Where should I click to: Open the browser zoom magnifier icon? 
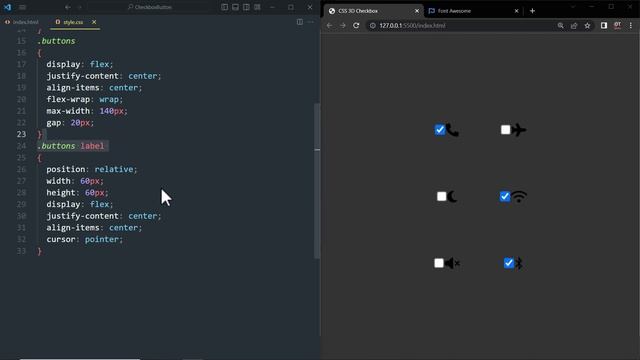560,26
